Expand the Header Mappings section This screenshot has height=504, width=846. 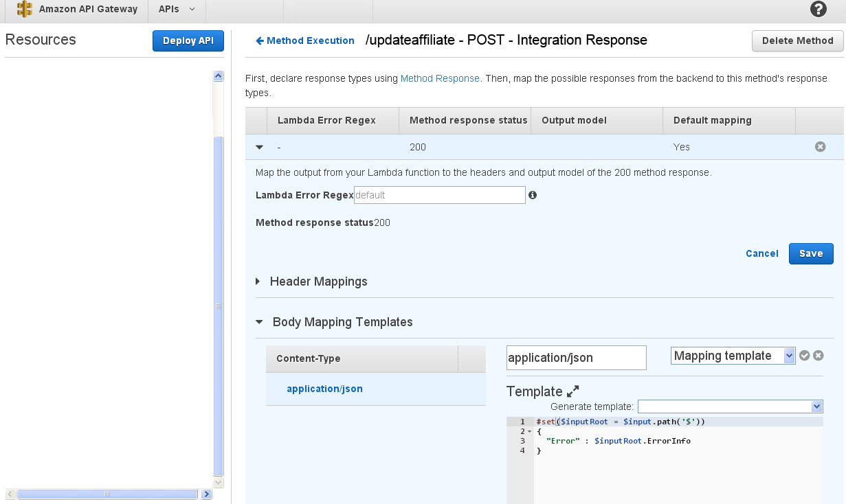coord(258,282)
